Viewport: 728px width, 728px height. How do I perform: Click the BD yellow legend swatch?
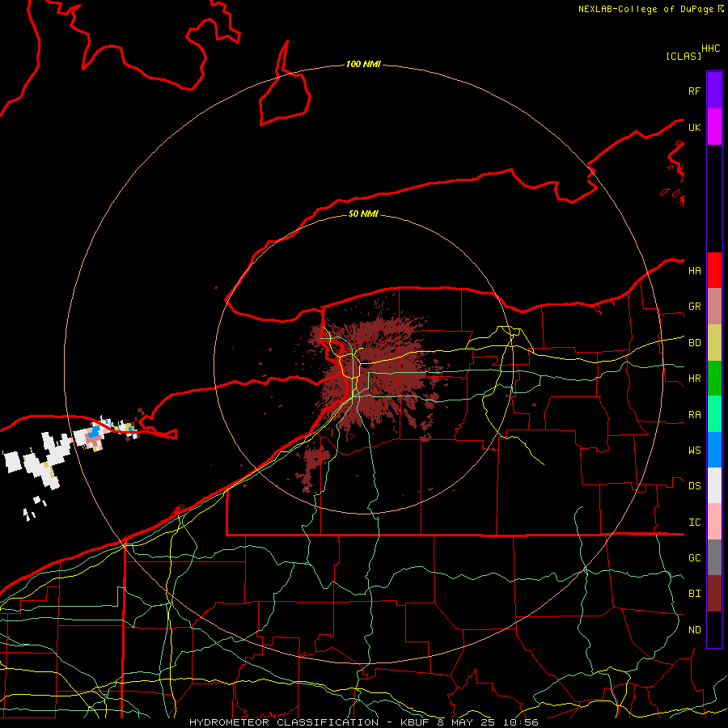(714, 342)
